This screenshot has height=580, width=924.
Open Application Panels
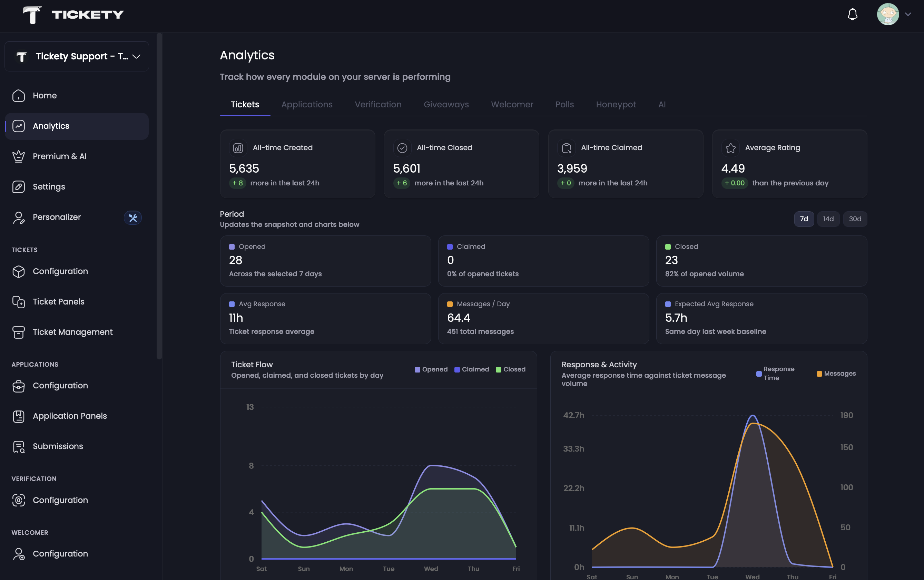pos(77,416)
